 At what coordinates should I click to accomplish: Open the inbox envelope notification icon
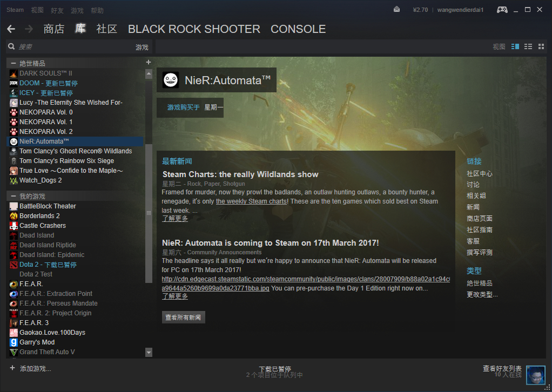pos(396,10)
